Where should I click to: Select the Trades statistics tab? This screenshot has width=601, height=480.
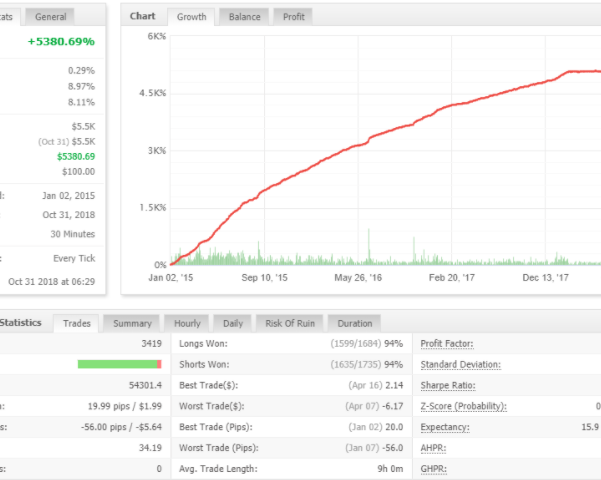tap(77, 323)
